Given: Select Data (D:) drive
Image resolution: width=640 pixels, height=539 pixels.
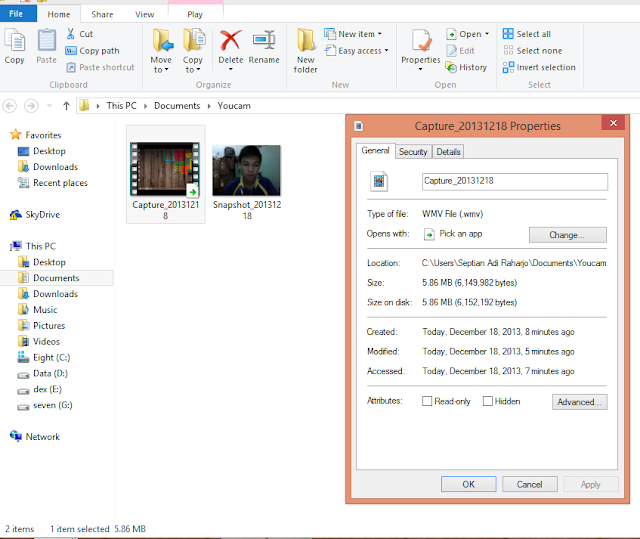Looking at the screenshot, I should (43, 373).
